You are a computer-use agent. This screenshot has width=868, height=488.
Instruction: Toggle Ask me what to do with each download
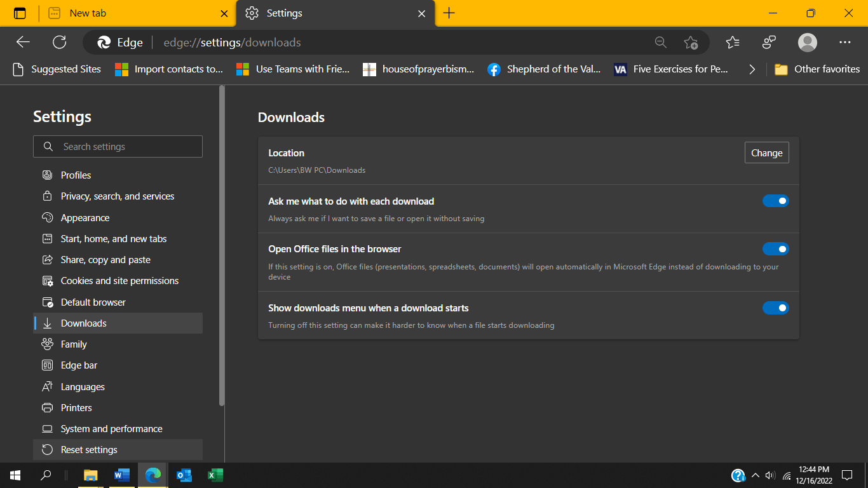pyautogui.click(x=776, y=201)
